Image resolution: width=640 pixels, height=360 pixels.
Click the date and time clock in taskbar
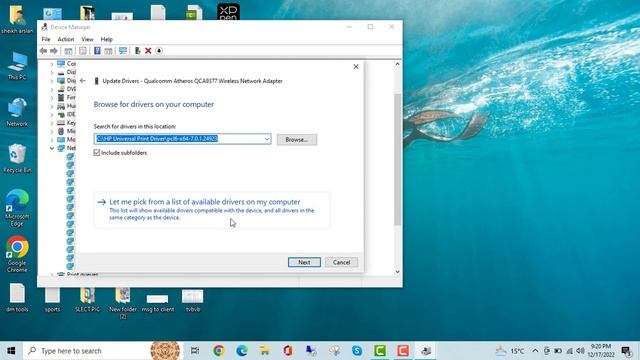[601, 351]
